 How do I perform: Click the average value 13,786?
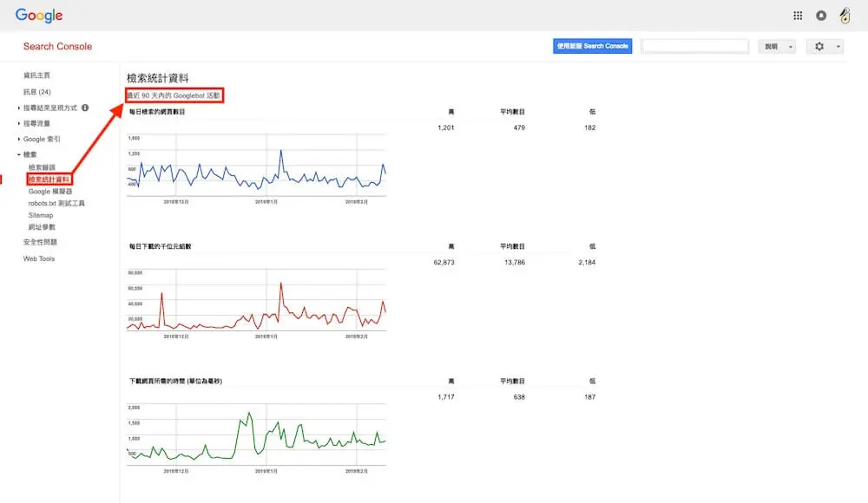514,262
